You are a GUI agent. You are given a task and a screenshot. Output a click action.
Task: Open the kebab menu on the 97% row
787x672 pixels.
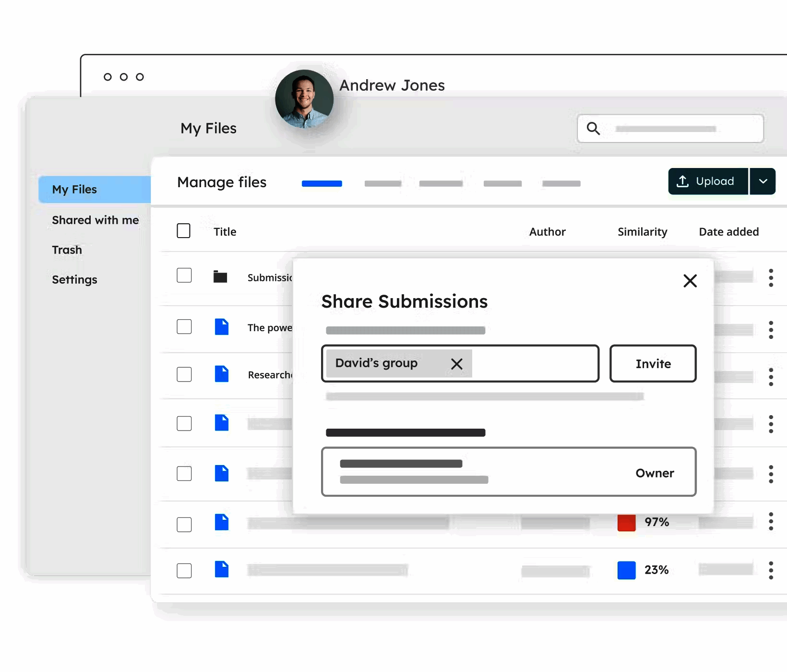tap(771, 522)
